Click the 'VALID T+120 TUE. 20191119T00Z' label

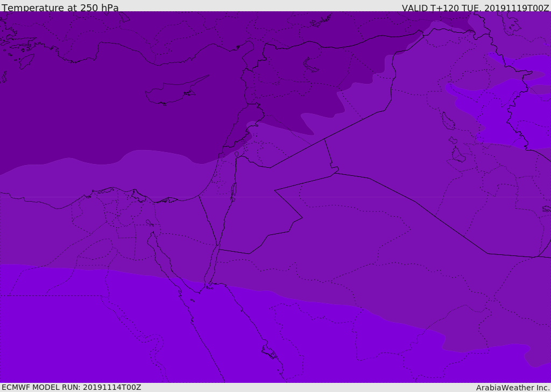(476, 8)
